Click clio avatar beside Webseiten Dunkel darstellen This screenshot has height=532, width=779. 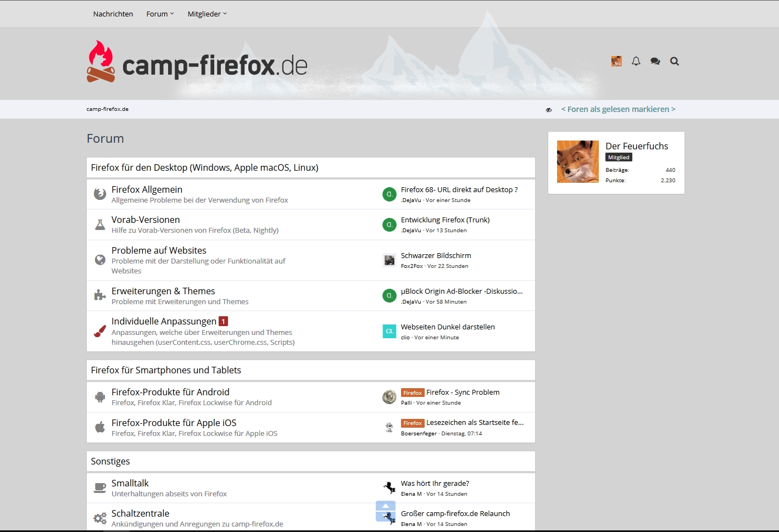(389, 331)
